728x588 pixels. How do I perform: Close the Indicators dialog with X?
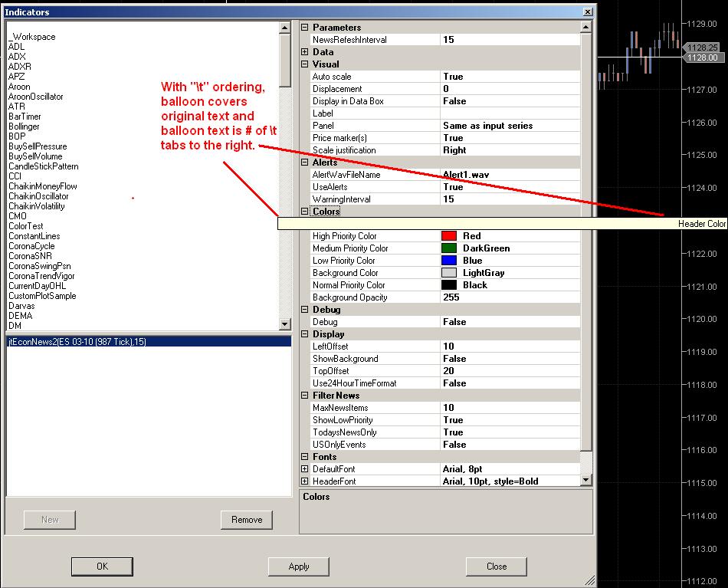pyautogui.click(x=588, y=12)
